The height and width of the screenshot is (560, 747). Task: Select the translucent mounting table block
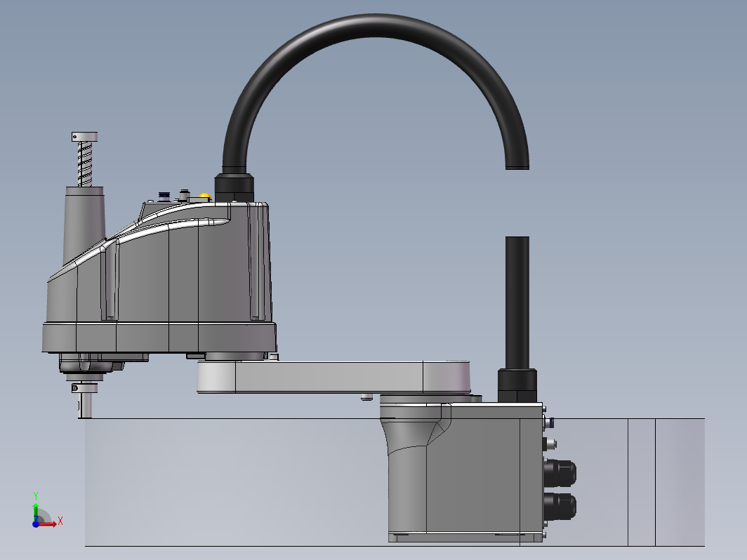click(x=395, y=482)
